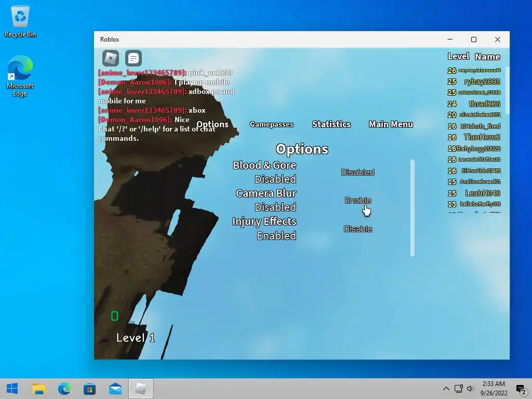Open Microsoft Edge desktop shortcut
Image resolution: width=532 pixels, height=399 pixels.
(x=20, y=76)
